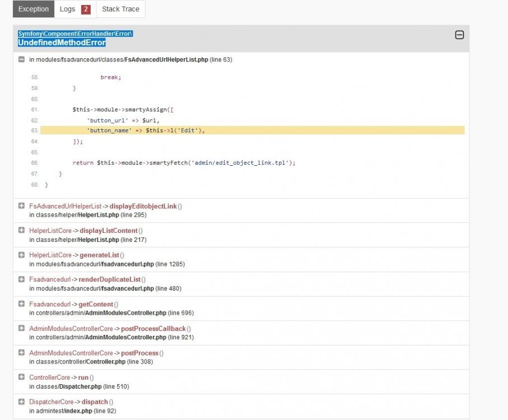Collapse the UndefinedMethodError exception panel icon
508x420 pixels.
(x=459, y=35)
